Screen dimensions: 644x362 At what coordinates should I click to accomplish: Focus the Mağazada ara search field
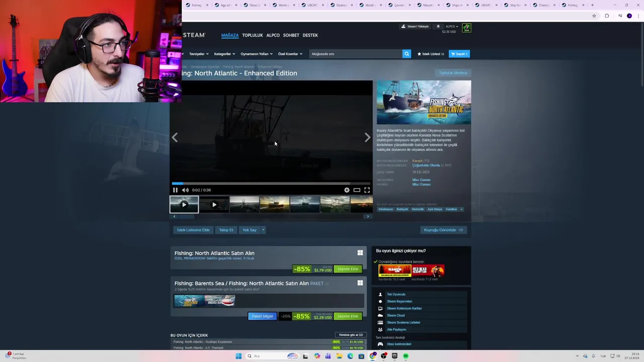[356, 54]
